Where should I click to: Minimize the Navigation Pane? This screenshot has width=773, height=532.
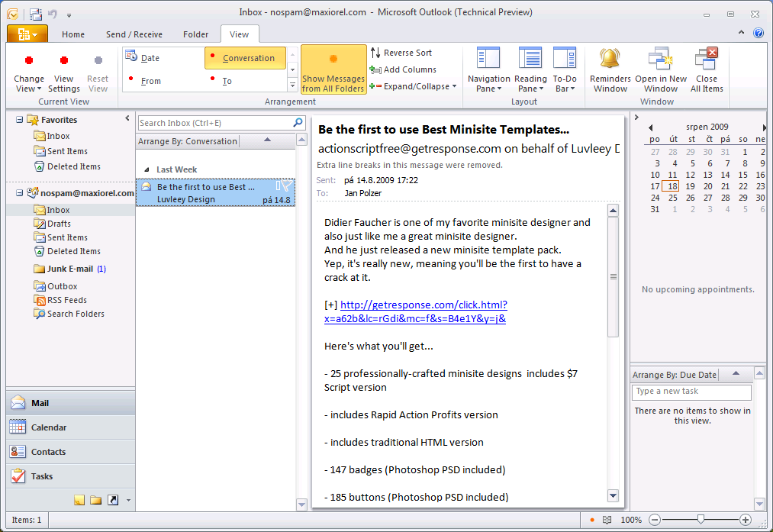click(127, 118)
